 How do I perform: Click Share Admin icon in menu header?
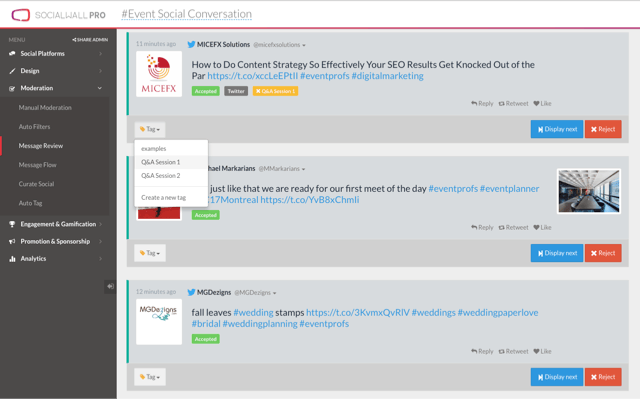coord(90,40)
